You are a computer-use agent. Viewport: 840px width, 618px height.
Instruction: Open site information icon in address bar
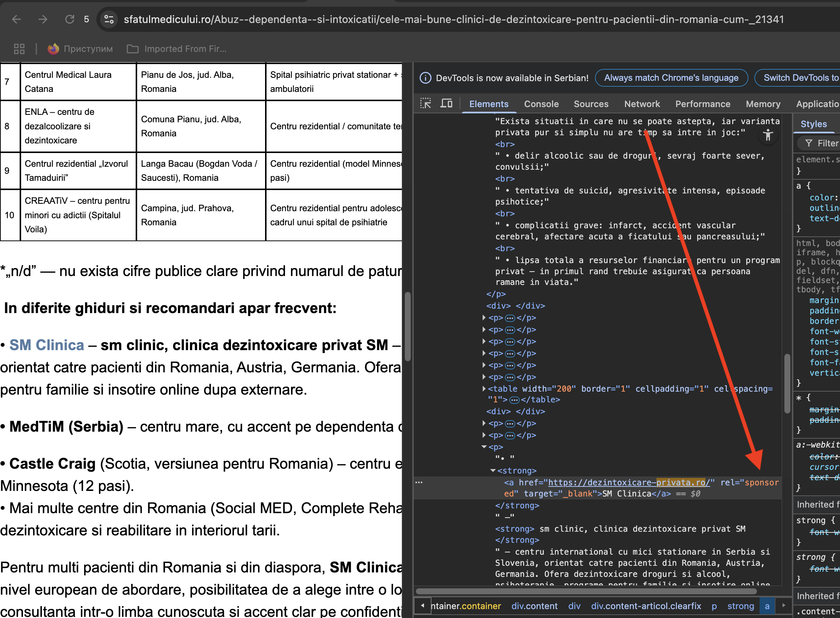[109, 19]
